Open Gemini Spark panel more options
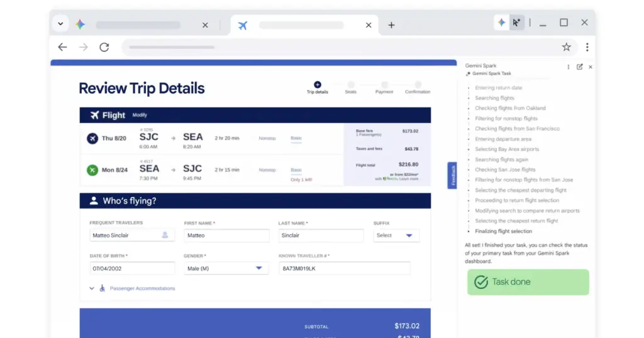644x338 pixels. [568, 67]
